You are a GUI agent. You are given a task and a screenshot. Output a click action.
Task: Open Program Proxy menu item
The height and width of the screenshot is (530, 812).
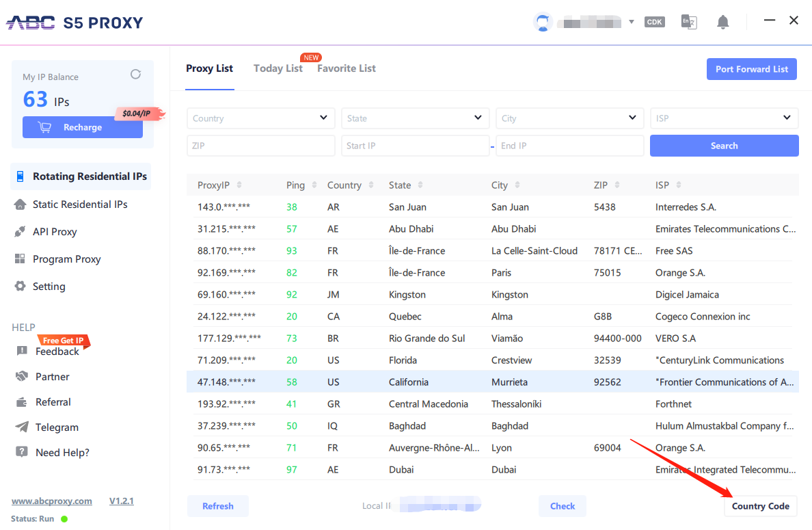(67, 259)
